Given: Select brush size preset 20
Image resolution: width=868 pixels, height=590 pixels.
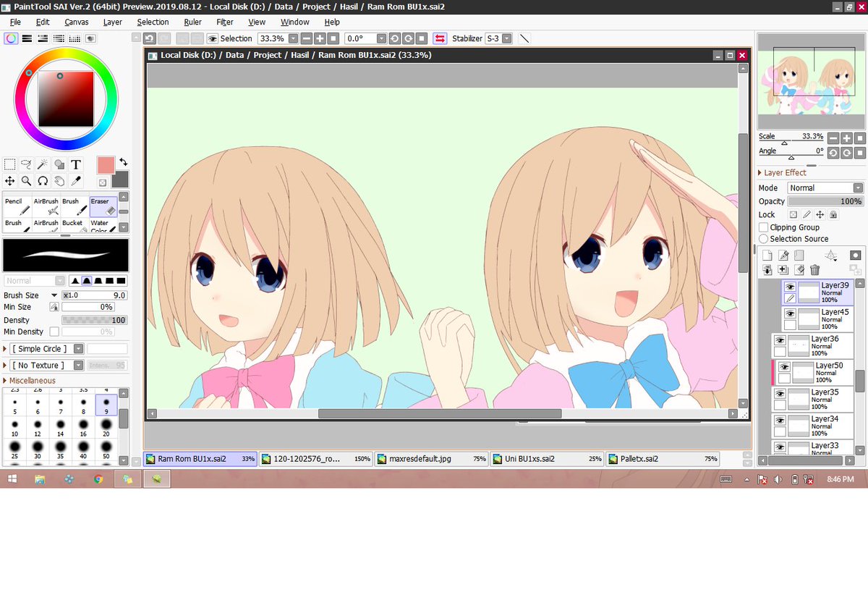Looking at the screenshot, I should tap(106, 426).
